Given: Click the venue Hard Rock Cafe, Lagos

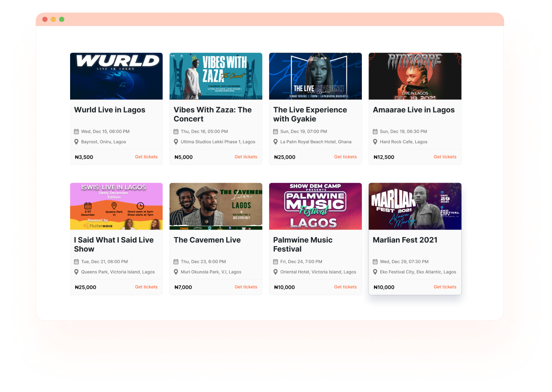Looking at the screenshot, I should click(403, 142).
